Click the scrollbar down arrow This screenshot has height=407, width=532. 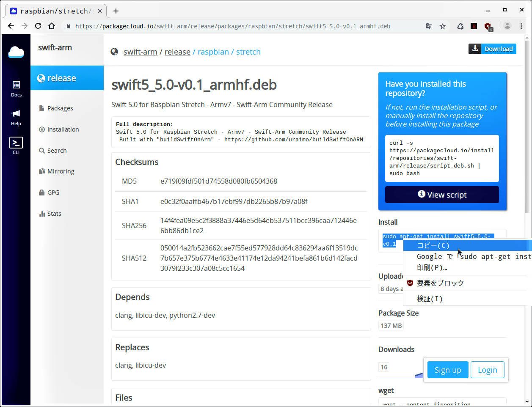527,402
